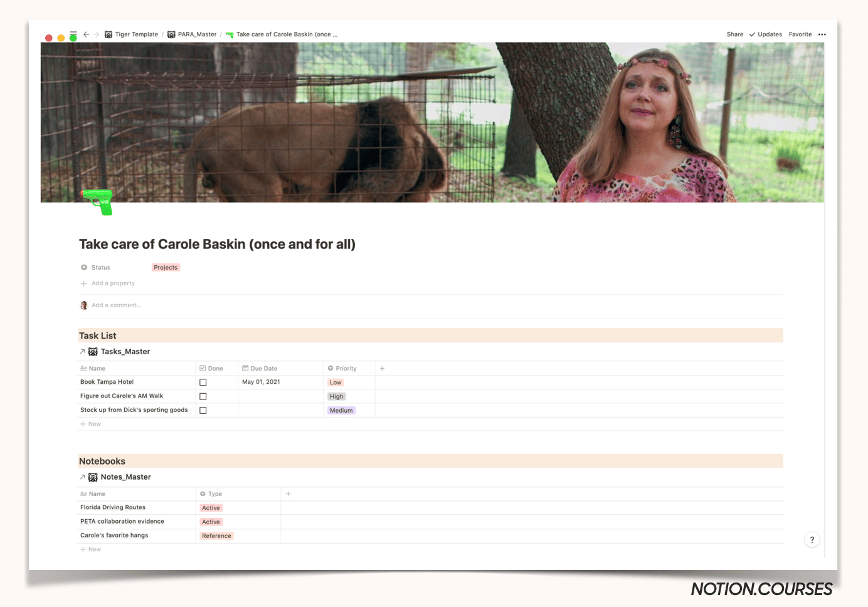Open the Florida Driving Routes note
The height and width of the screenshot is (607, 868).
pyautogui.click(x=113, y=507)
